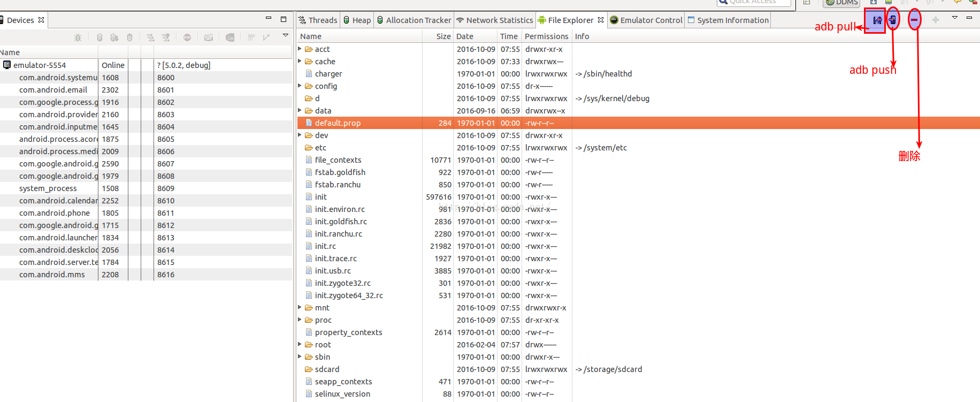Open the Emulator Control tab

tap(646, 20)
